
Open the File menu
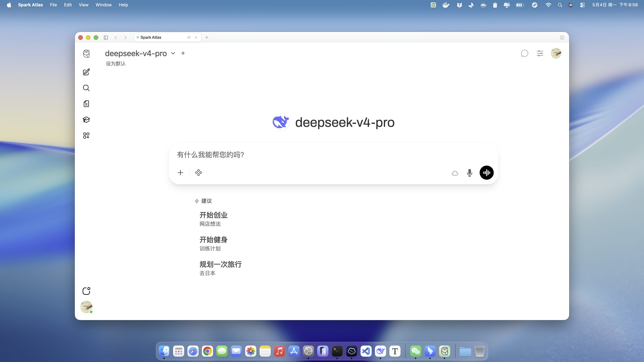[53, 5]
